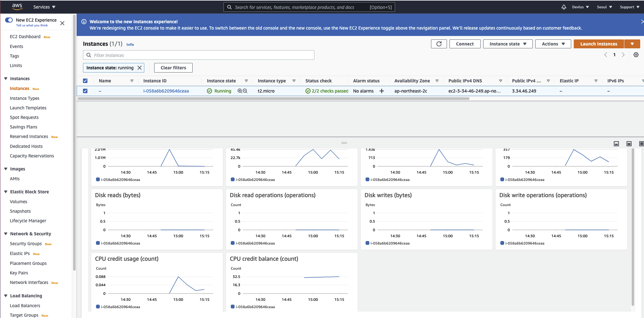
Task: Open the Launch instances split arrow
Action: click(x=632, y=44)
